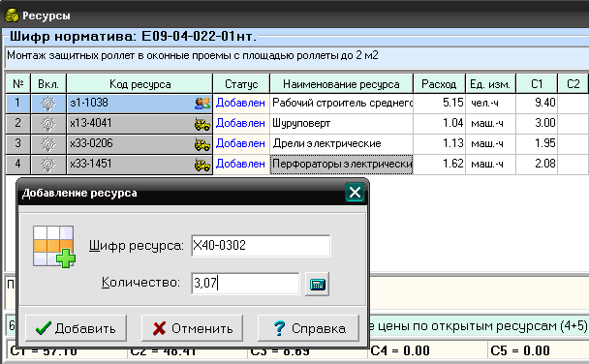Click the С1 column header
Screen dimensions: 589x364
pos(537,83)
